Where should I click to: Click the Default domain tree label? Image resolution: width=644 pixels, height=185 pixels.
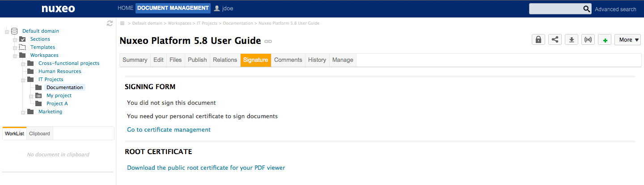tap(41, 31)
